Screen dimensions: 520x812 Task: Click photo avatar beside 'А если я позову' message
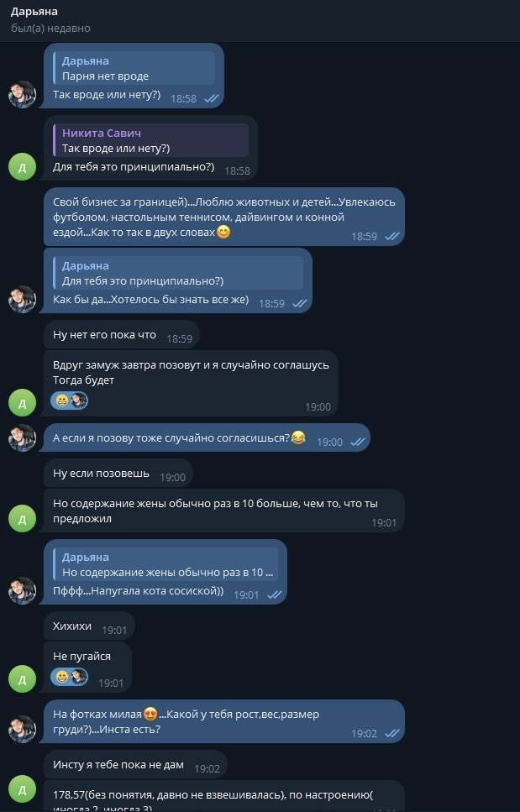click(22, 437)
